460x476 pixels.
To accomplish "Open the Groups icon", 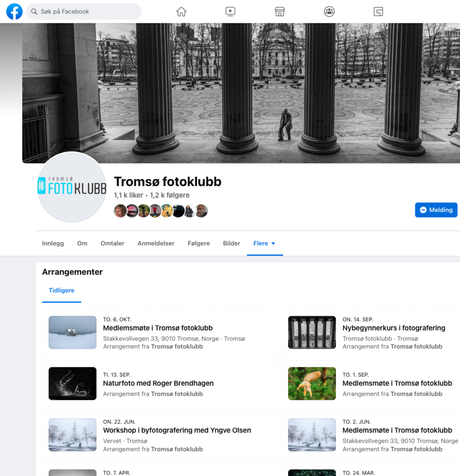I will tap(329, 12).
